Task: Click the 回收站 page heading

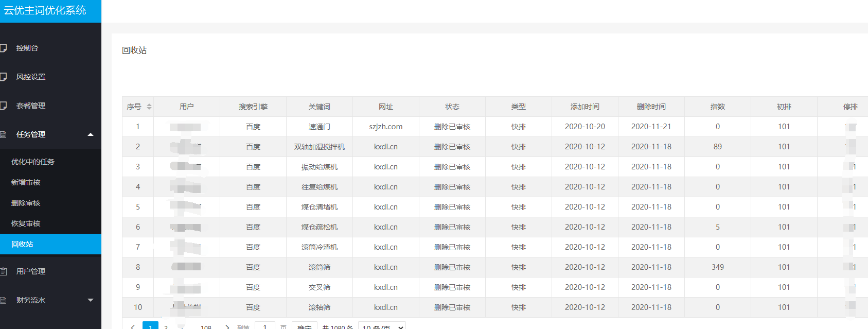Action: [134, 50]
